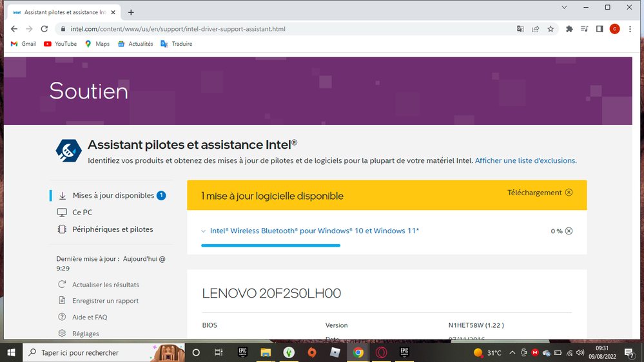Open Chrome extensions puzzle icon
The width and height of the screenshot is (644, 362).
(x=569, y=29)
